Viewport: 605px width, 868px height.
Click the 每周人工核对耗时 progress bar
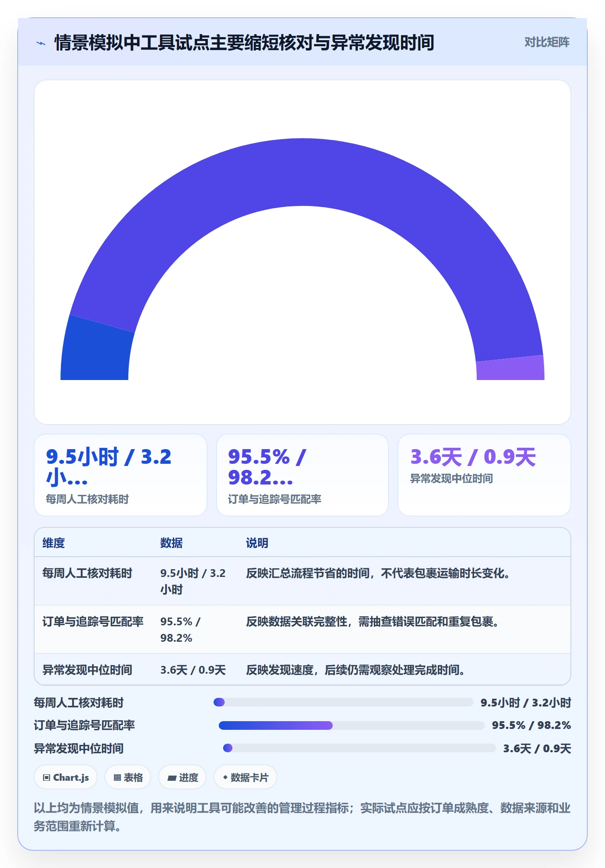(x=344, y=702)
